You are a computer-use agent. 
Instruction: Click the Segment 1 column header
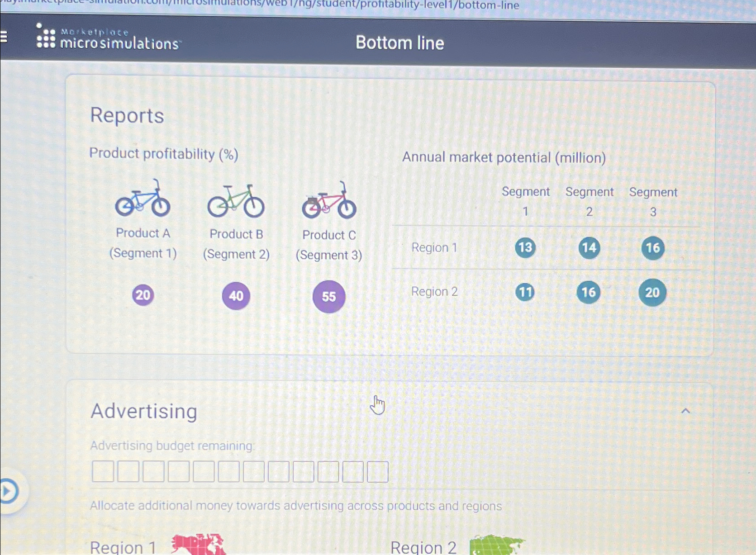[x=526, y=201]
